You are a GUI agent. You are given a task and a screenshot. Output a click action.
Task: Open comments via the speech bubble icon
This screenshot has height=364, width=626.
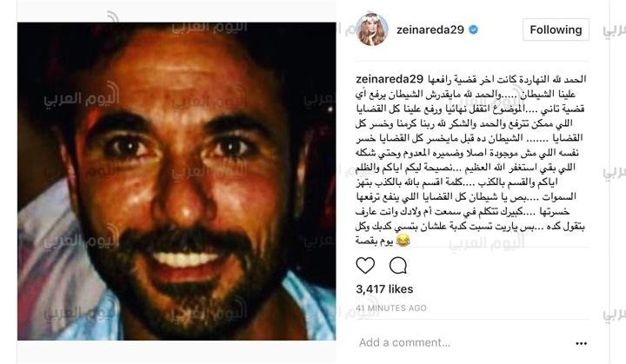coord(398,266)
